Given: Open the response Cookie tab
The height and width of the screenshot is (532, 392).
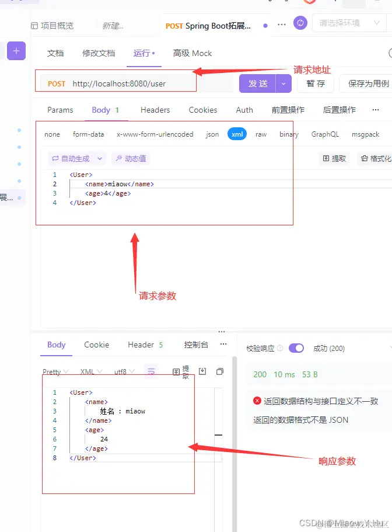Looking at the screenshot, I should click(97, 345).
